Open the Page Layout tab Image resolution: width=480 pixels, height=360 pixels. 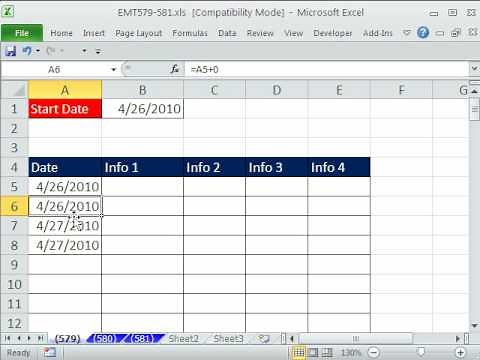(139, 33)
